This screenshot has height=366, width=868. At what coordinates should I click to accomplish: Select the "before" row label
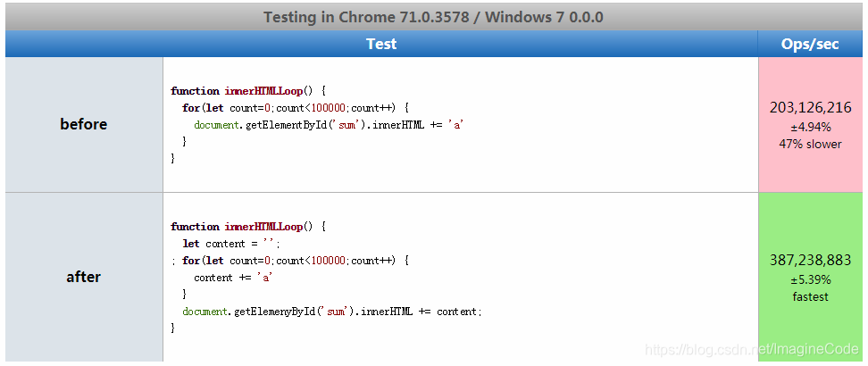(x=84, y=124)
